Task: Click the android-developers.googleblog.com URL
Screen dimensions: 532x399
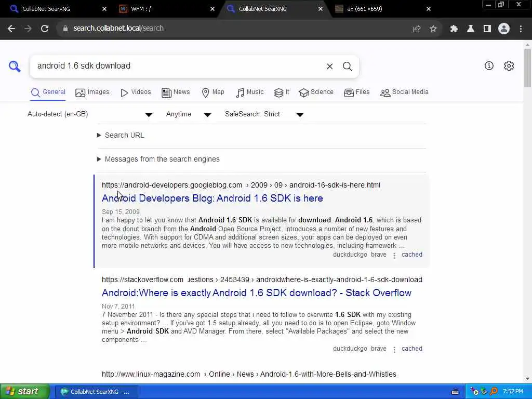Action: coord(241,185)
